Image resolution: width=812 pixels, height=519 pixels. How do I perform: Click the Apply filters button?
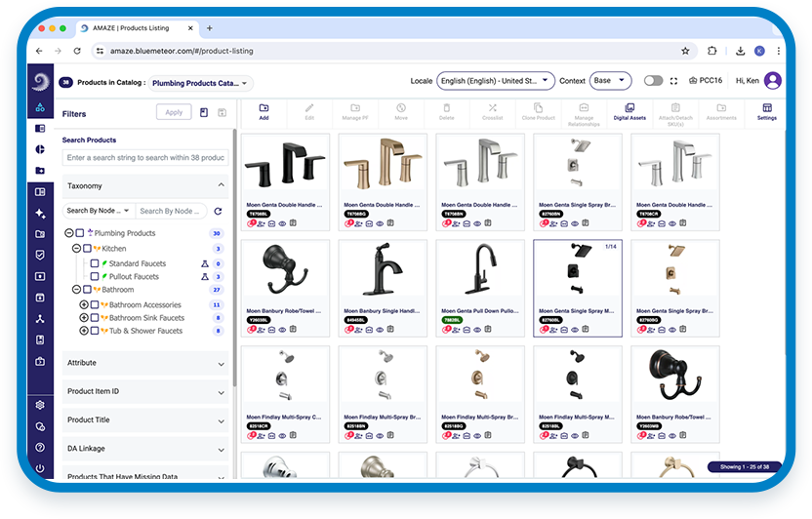[x=174, y=112]
